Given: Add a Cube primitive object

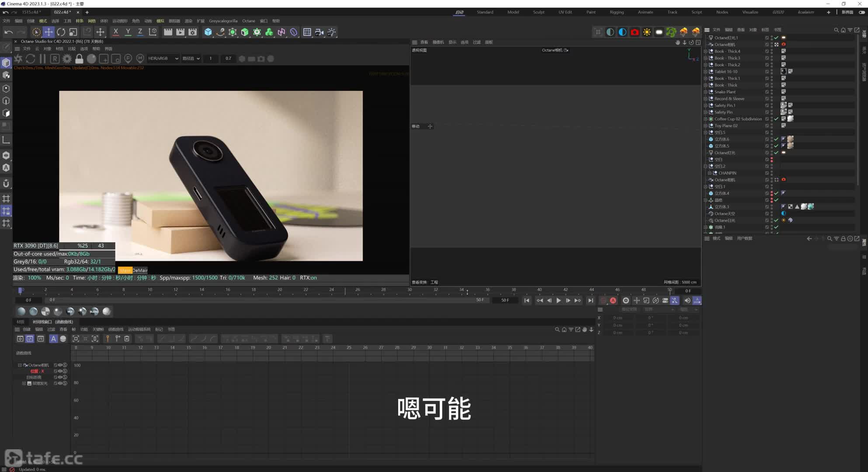Looking at the screenshot, I should [x=208, y=32].
